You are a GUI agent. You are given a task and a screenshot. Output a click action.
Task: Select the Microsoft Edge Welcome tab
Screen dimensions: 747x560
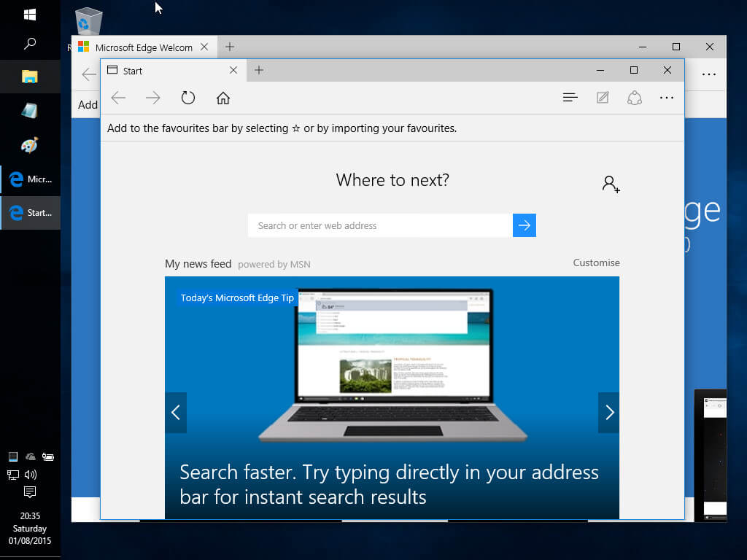[144, 47]
